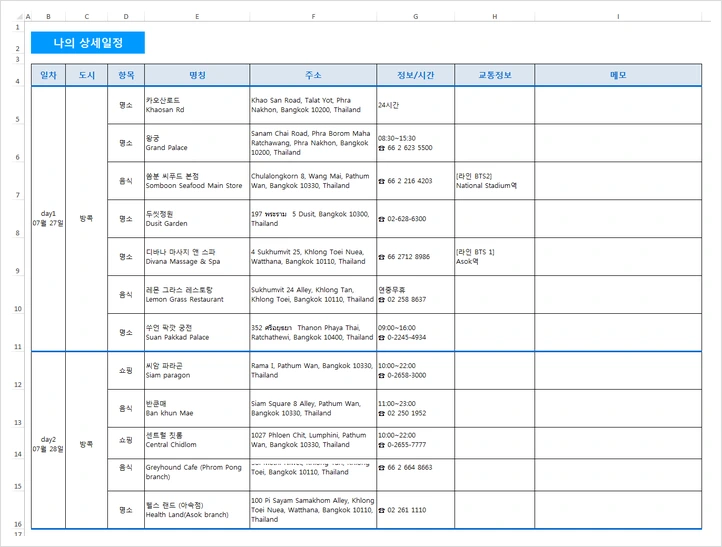This screenshot has height=547, width=722.
Task: Select the 11:00~23:00 info cell
Action: [x=415, y=408]
